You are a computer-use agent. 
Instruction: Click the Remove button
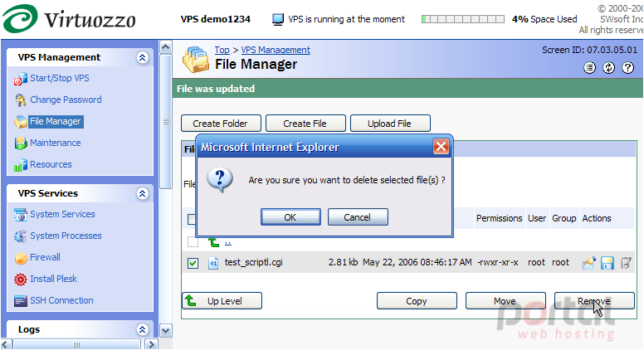(594, 301)
